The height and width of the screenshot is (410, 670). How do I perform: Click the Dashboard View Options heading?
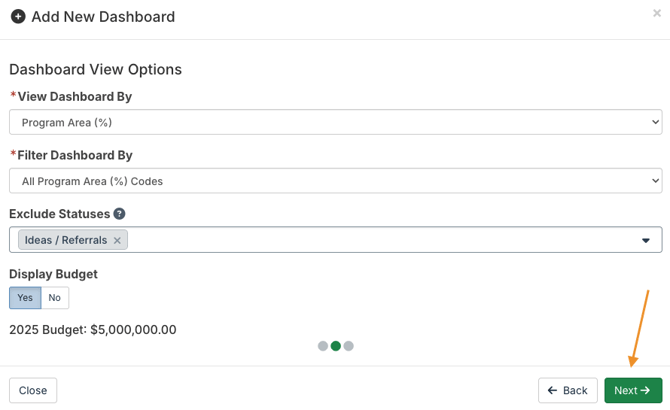pyautogui.click(x=95, y=69)
